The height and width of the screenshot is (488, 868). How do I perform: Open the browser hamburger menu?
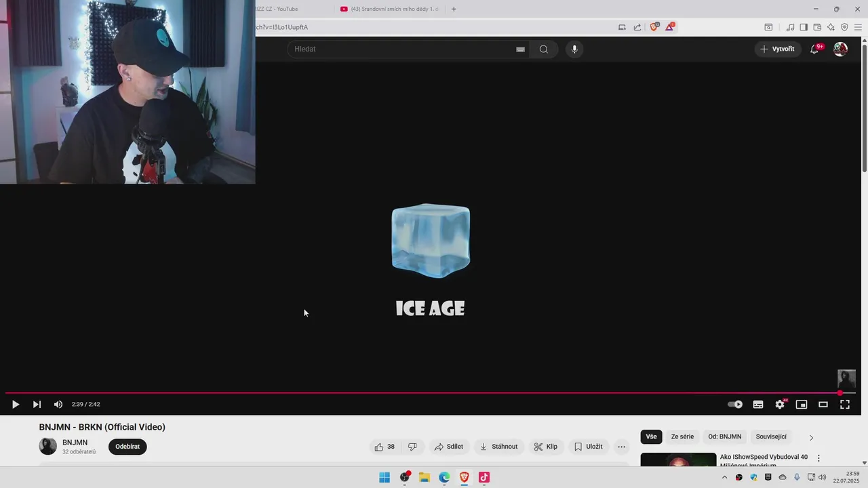point(858,27)
